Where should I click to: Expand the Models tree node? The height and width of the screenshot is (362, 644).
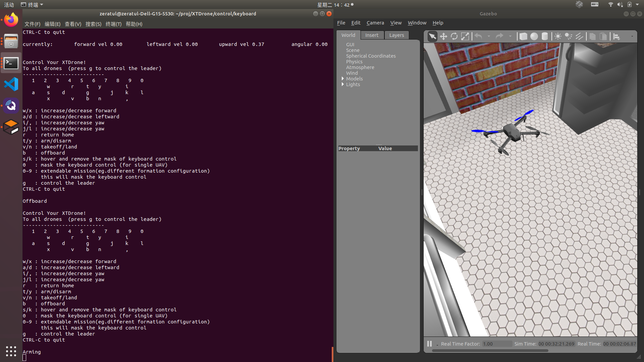point(342,79)
